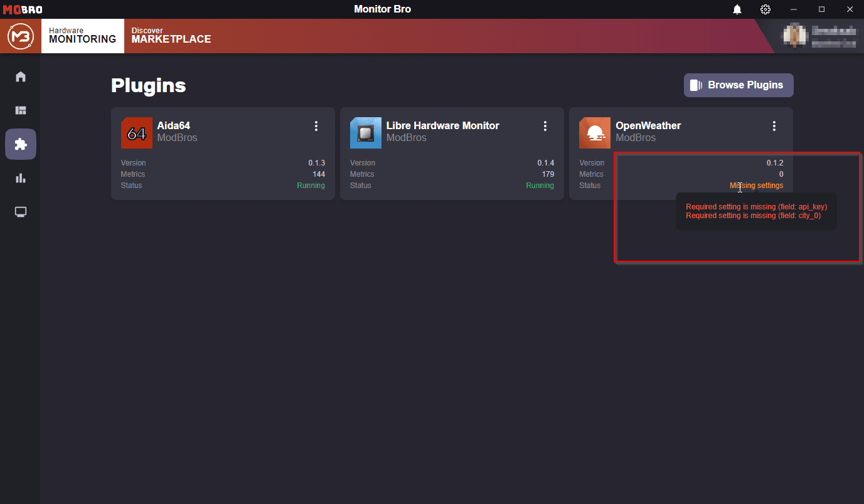Maximize the Monitor Bro window
Viewport: 864px width, 504px height.
tap(822, 9)
